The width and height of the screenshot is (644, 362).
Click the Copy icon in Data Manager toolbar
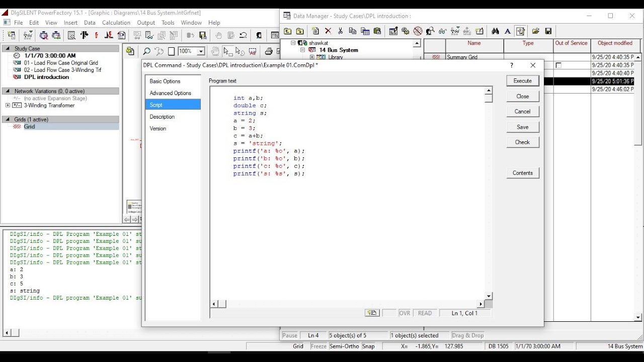click(x=352, y=31)
